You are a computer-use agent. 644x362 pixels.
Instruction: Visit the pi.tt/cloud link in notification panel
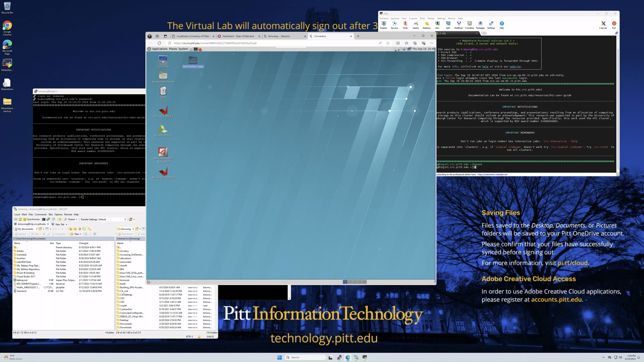click(x=572, y=263)
